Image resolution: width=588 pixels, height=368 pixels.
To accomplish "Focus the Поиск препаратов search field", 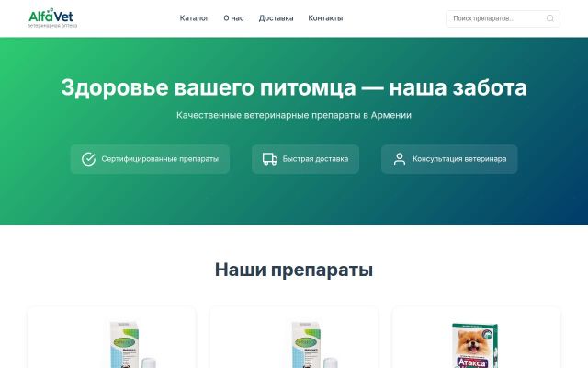I will tap(503, 18).
